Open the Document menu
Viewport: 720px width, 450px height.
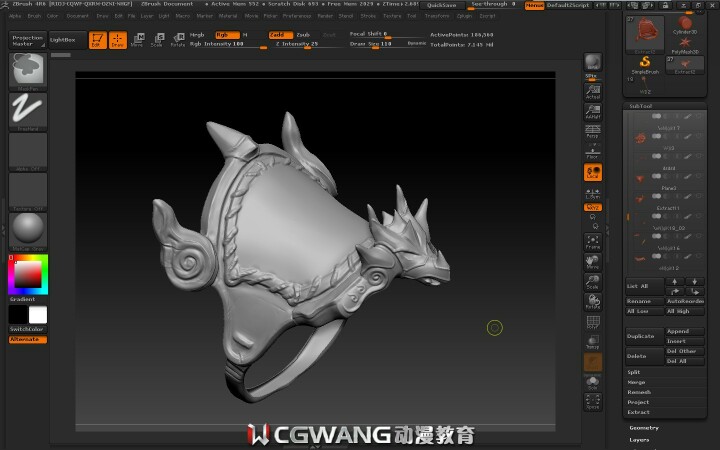(78, 16)
